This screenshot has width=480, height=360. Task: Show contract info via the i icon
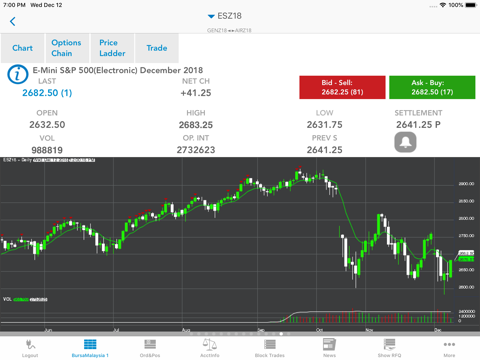point(18,74)
